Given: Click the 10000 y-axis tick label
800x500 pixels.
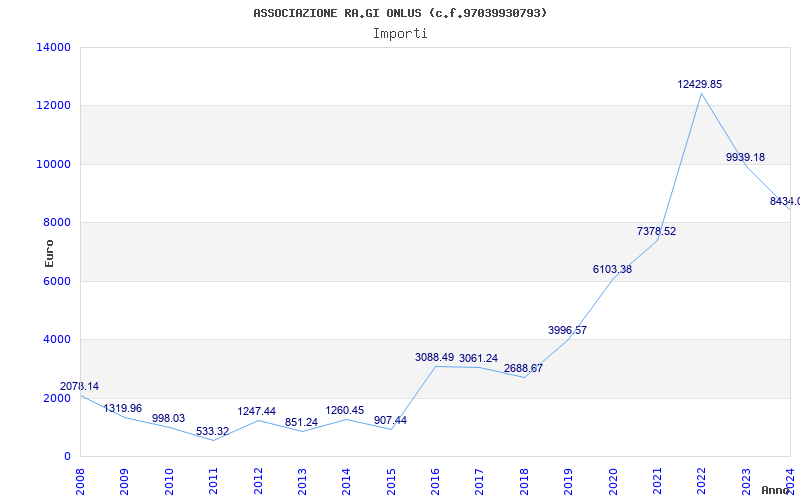Looking at the screenshot, I should (x=54, y=164).
